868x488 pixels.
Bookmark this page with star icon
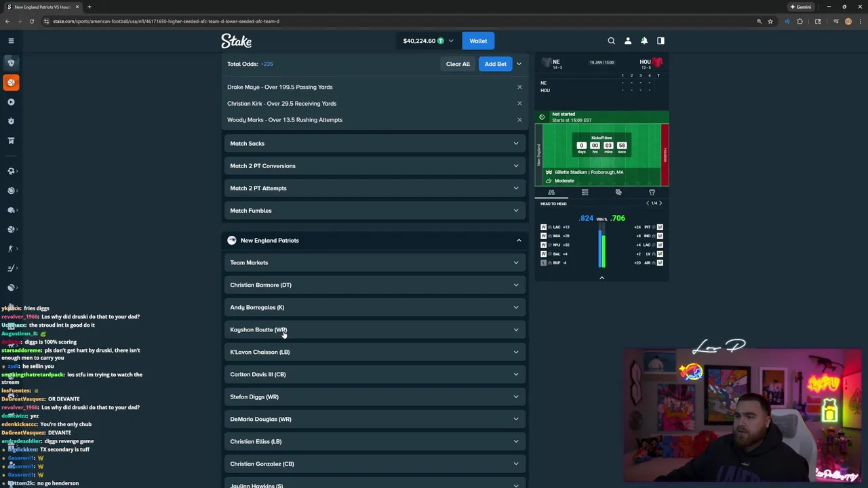(x=770, y=21)
